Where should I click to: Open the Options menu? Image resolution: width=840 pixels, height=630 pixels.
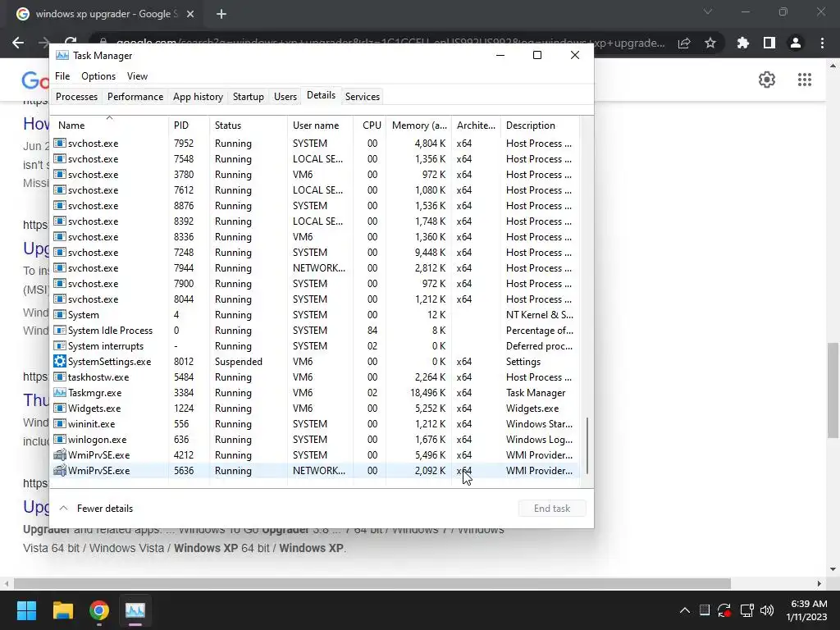point(98,76)
